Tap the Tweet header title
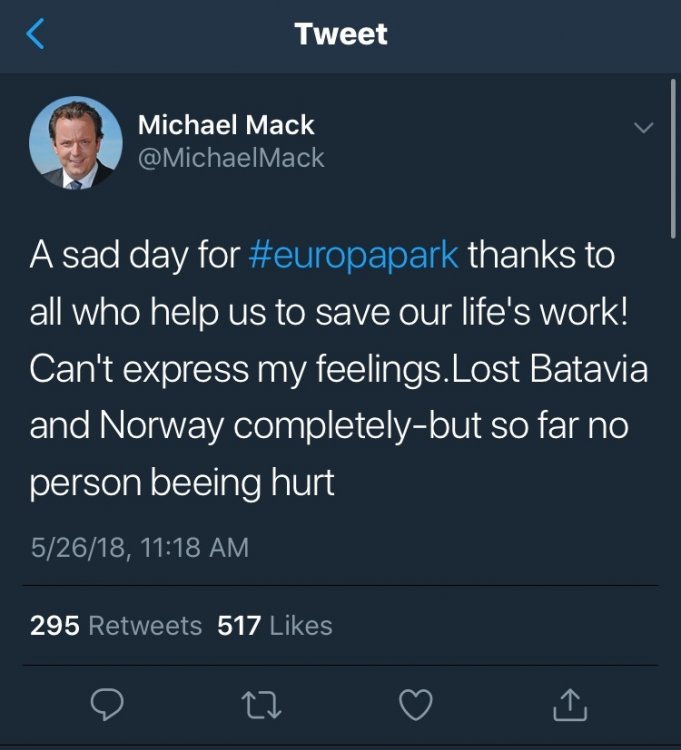The width and height of the screenshot is (681, 750). 341,35
